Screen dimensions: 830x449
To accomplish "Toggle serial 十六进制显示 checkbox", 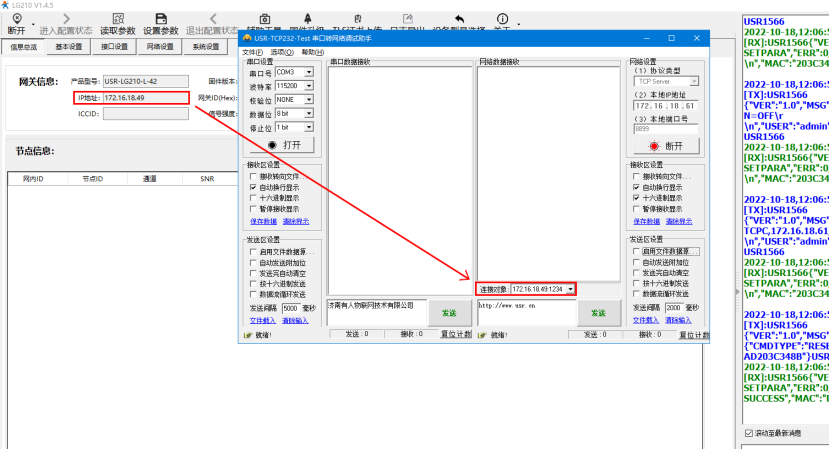I will pos(253,197).
